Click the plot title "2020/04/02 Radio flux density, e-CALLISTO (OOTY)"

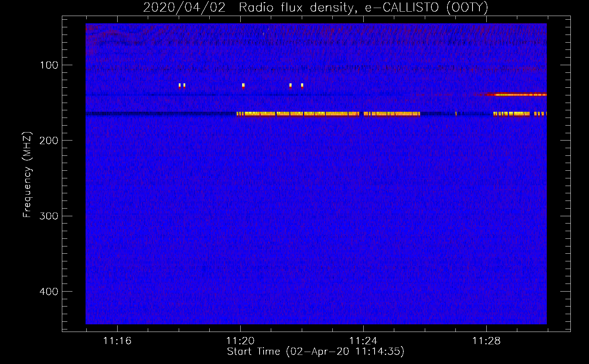click(316, 8)
